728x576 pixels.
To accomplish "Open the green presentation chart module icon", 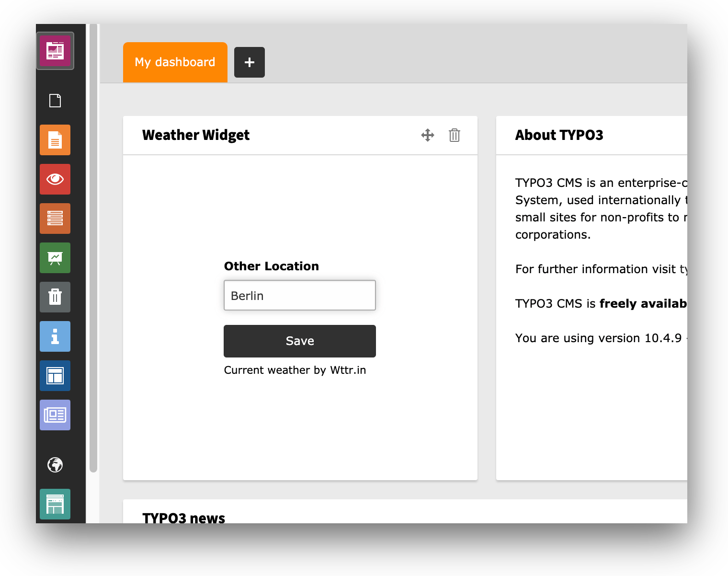I will point(55,258).
